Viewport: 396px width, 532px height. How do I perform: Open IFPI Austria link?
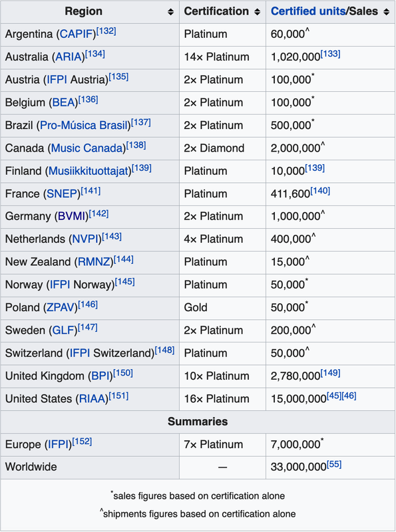click(x=57, y=79)
